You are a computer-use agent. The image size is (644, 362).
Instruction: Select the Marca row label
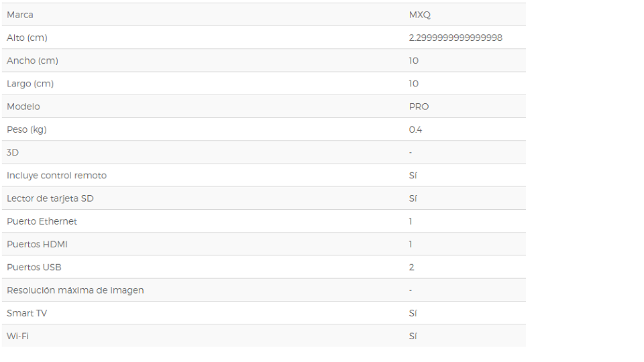click(19, 15)
